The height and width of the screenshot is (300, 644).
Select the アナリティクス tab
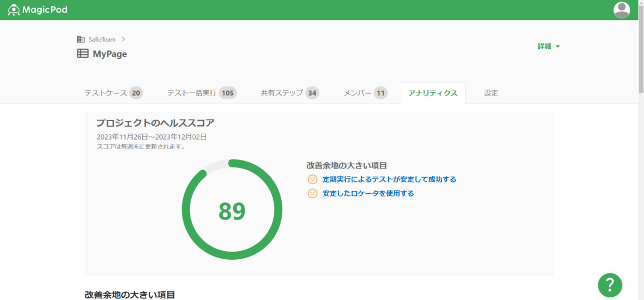(x=433, y=93)
